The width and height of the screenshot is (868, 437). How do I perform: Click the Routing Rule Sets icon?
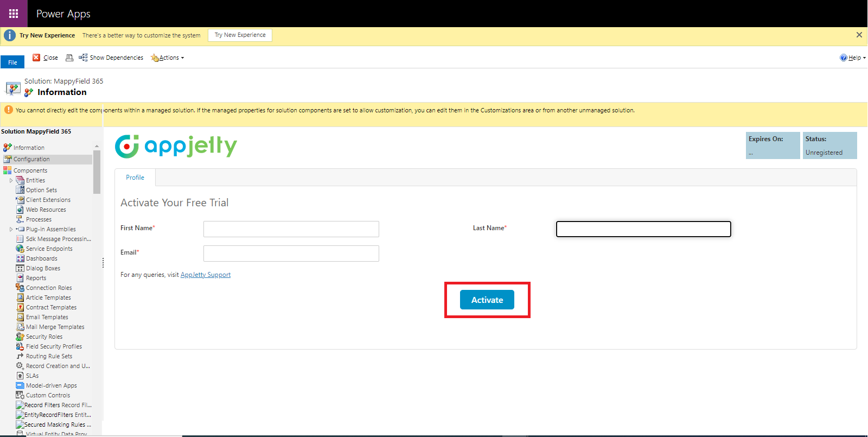[20, 356]
